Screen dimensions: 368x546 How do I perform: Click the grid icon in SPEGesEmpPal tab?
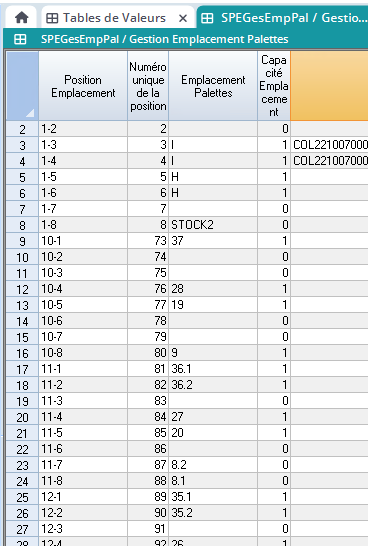click(207, 18)
